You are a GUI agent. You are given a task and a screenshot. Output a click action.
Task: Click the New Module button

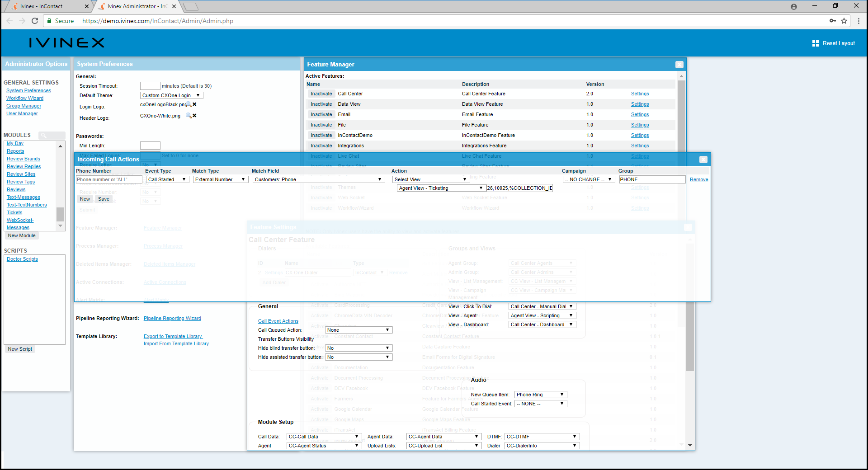(22, 235)
